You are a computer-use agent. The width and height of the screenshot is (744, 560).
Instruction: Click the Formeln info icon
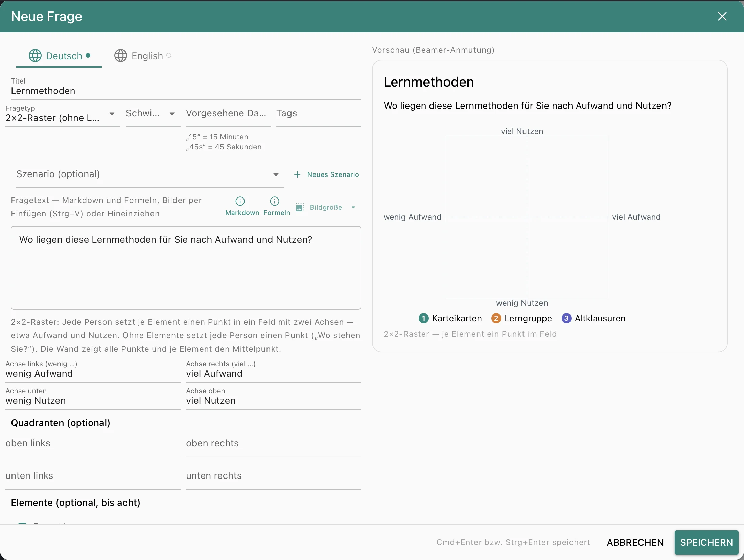[x=275, y=201]
